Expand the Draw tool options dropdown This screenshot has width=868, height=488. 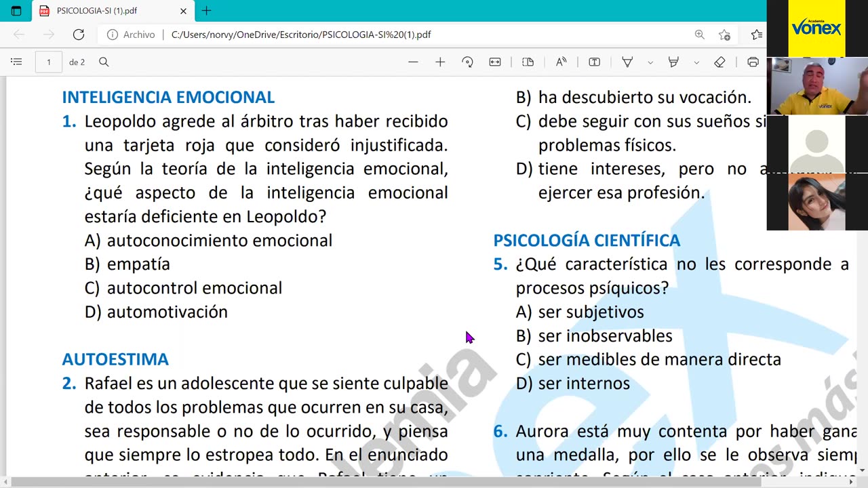650,62
